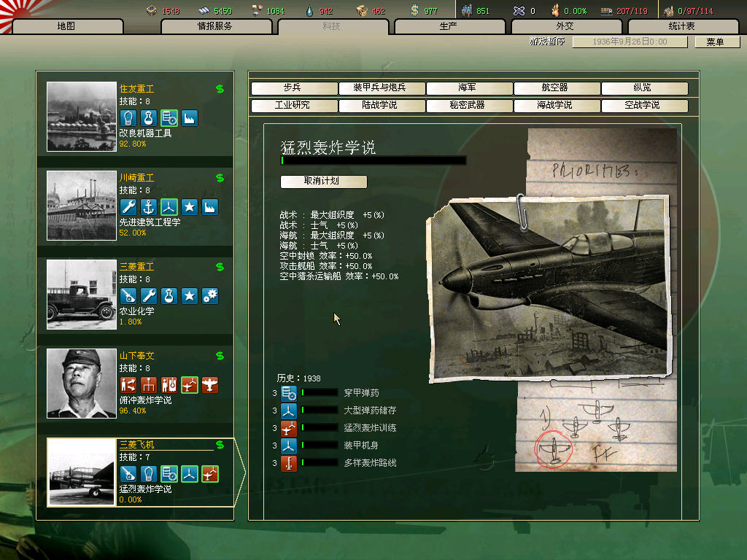Viewport: 747px width, 560px height.
Task: Click 三菱重工 star specialty icon
Action: [190, 296]
